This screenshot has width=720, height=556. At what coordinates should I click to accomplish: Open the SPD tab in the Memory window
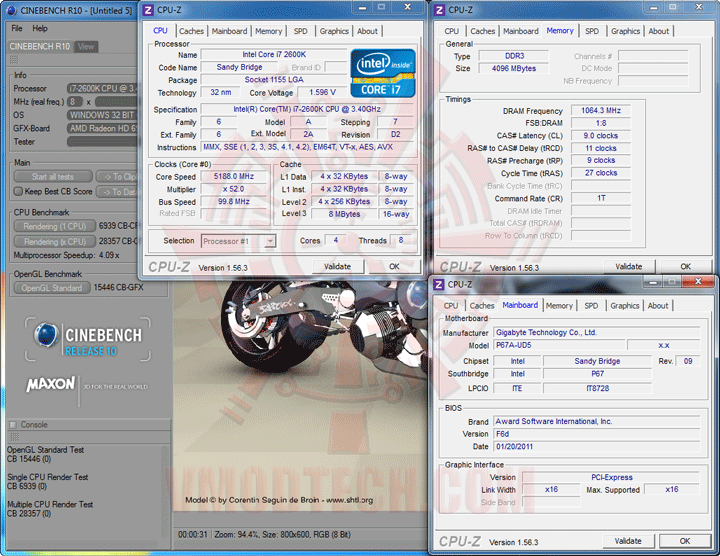pos(592,31)
